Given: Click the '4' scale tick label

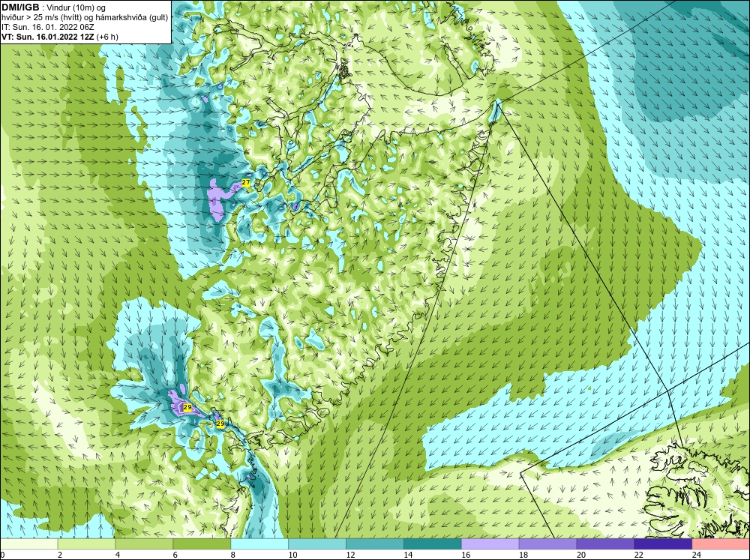Looking at the screenshot, I should (118, 555).
